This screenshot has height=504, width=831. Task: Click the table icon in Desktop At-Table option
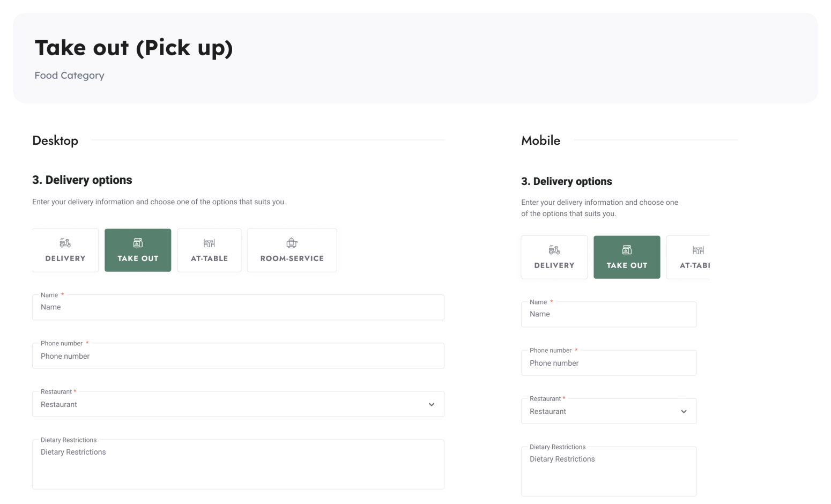point(209,243)
